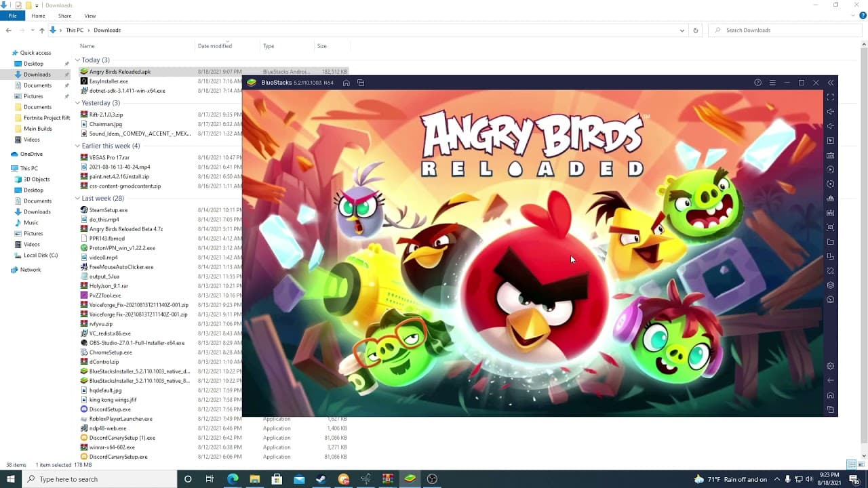Click the home icon in BlueStacks title bar
Screen dimensions: 868x488
tap(346, 83)
